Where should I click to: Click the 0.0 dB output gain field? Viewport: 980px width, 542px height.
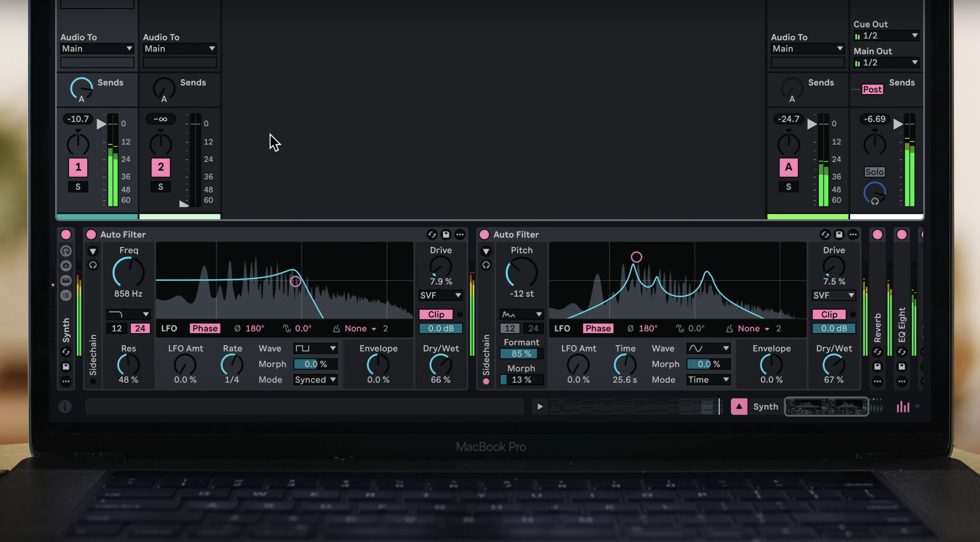(441, 328)
